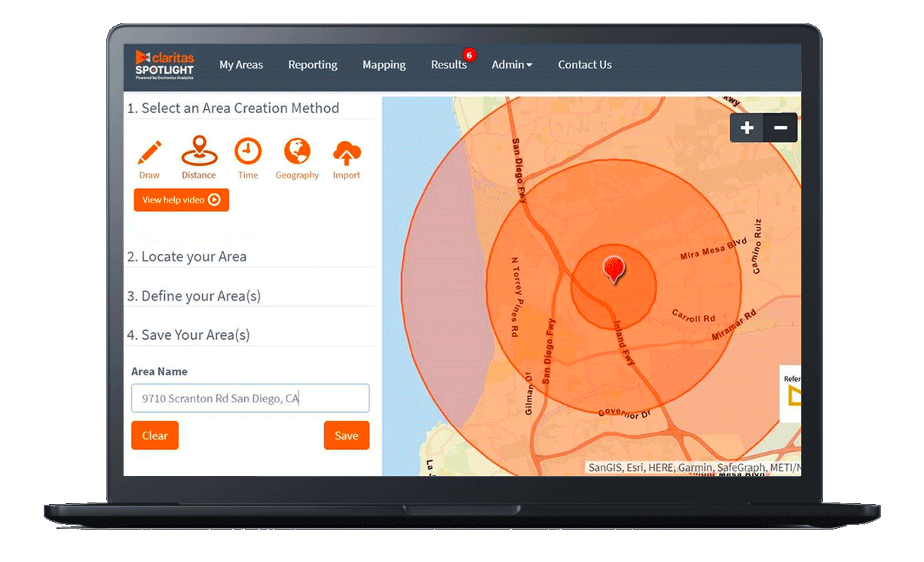Click the Area Name text field
The image size is (924, 562).
250,399
